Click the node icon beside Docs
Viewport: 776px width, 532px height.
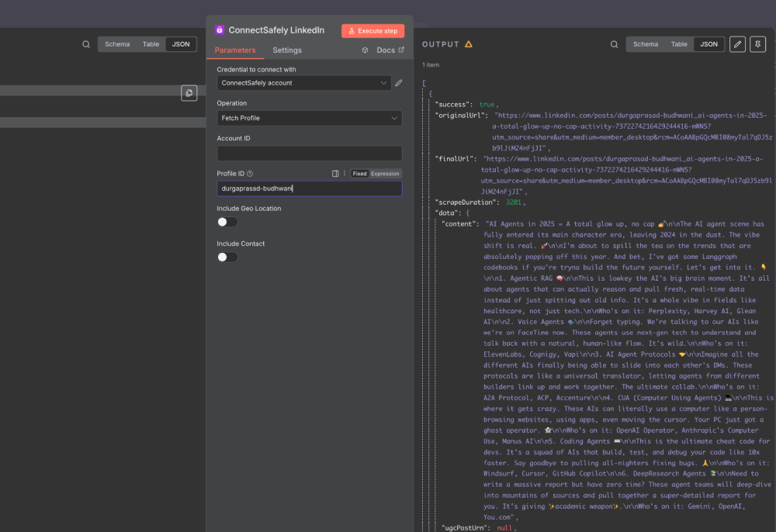click(x=364, y=50)
